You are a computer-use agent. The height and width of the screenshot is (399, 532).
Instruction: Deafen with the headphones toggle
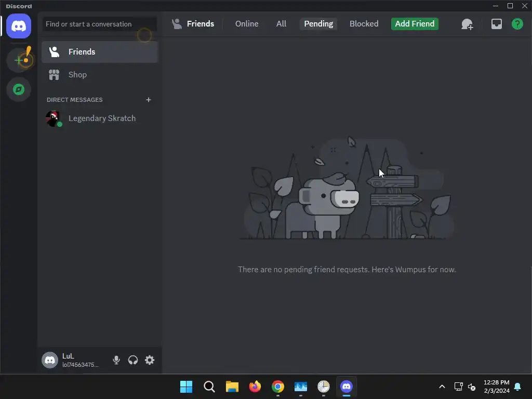(133, 360)
